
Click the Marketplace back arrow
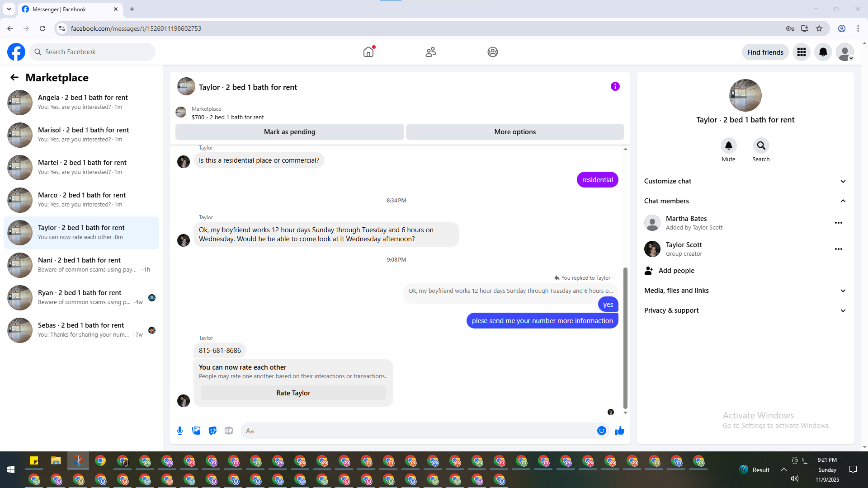click(x=14, y=77)
